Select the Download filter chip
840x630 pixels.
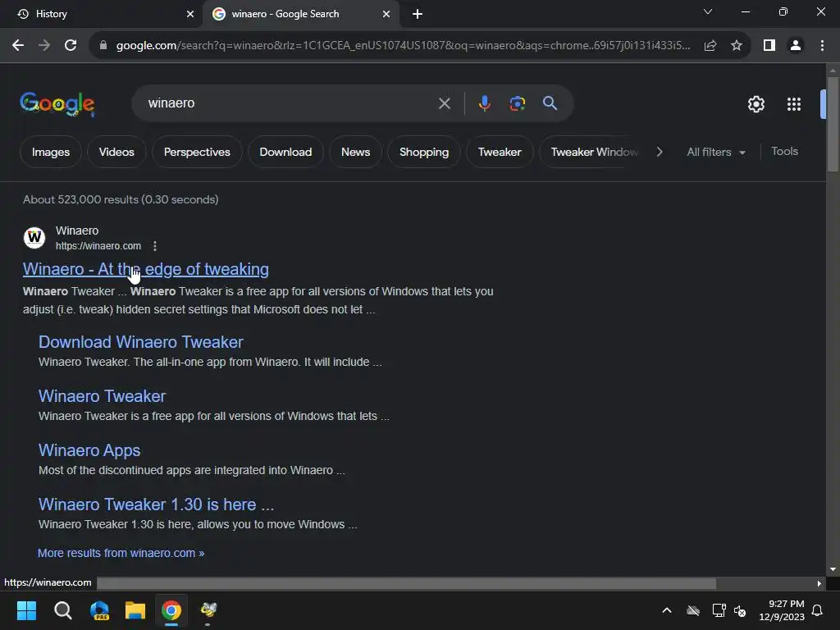[x=285, y=152]
